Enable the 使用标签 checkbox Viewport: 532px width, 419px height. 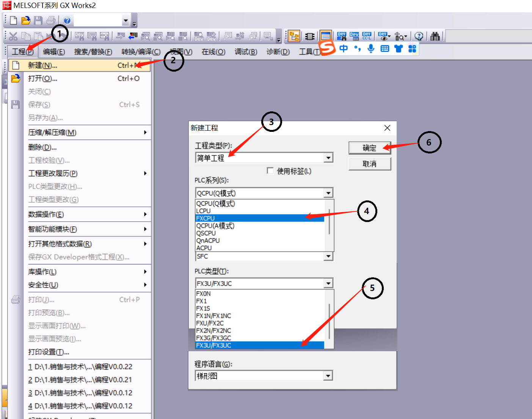click(270, 171)
